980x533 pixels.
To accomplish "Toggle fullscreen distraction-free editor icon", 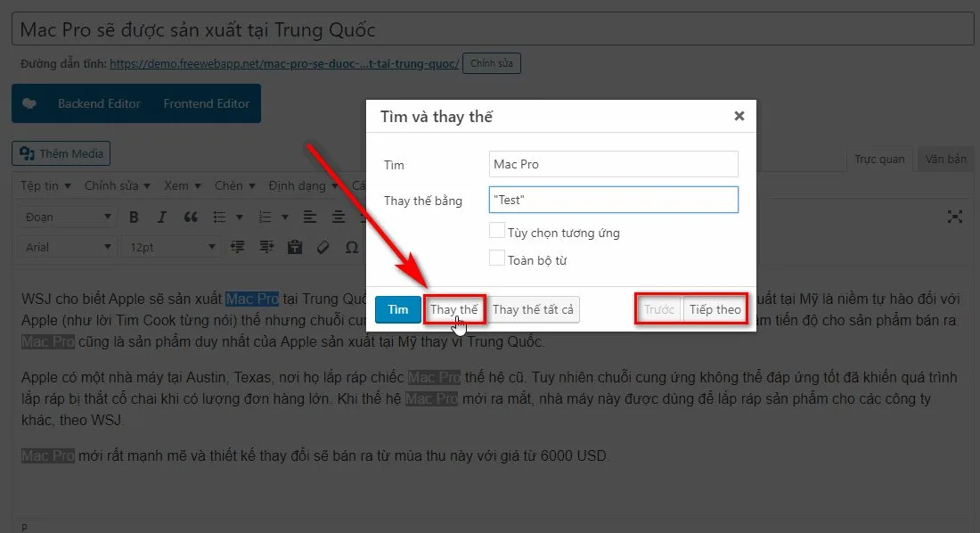I will (x=954, y=217).
